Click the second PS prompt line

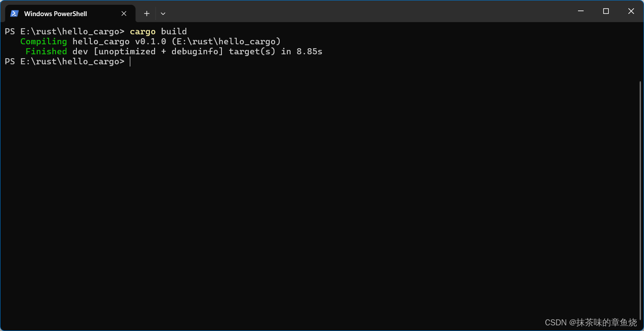pyautogui.click(x=65, y=61)
